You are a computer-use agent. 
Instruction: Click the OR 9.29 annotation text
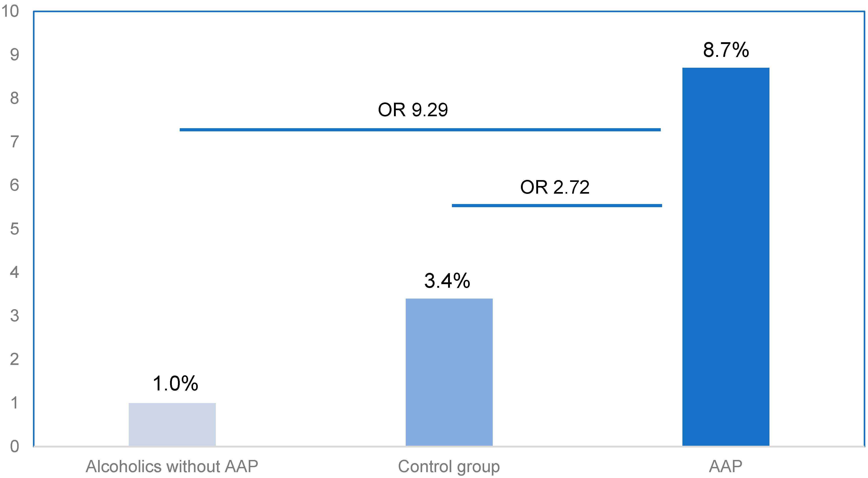[x=413, y=110]
